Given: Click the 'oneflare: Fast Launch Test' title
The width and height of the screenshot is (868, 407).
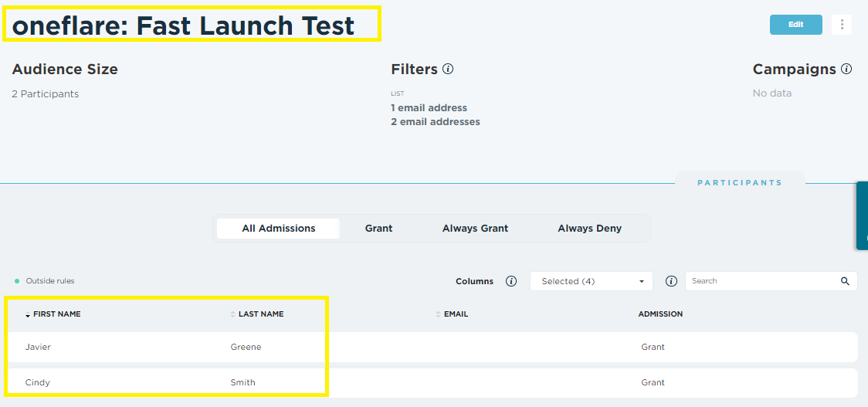Looking at the screenshot, I should point(183,26).
